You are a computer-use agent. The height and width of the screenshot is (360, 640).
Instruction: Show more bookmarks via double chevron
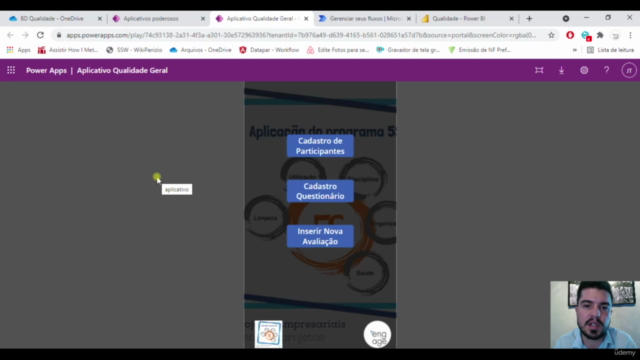click(575, 50)
